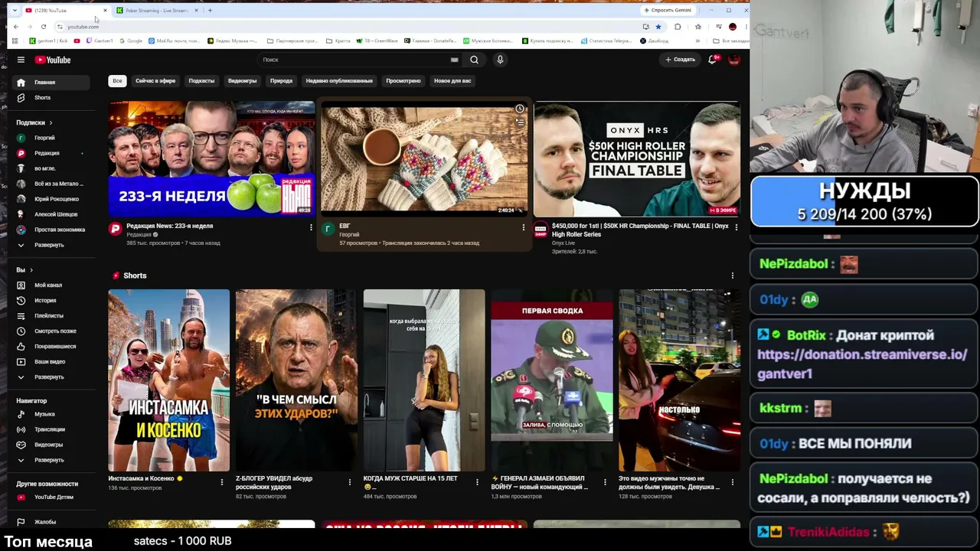This screenshot has height=551, width=980.
Task: Open the Первая сводка short thumbnail
Action: (552, 380)
